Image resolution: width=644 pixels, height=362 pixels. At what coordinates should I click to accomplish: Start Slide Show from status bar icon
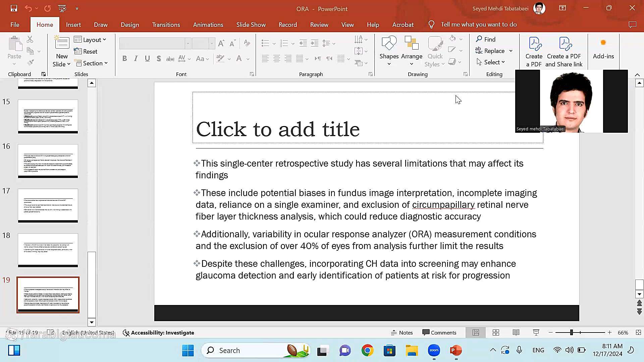[x=536, y=333]
